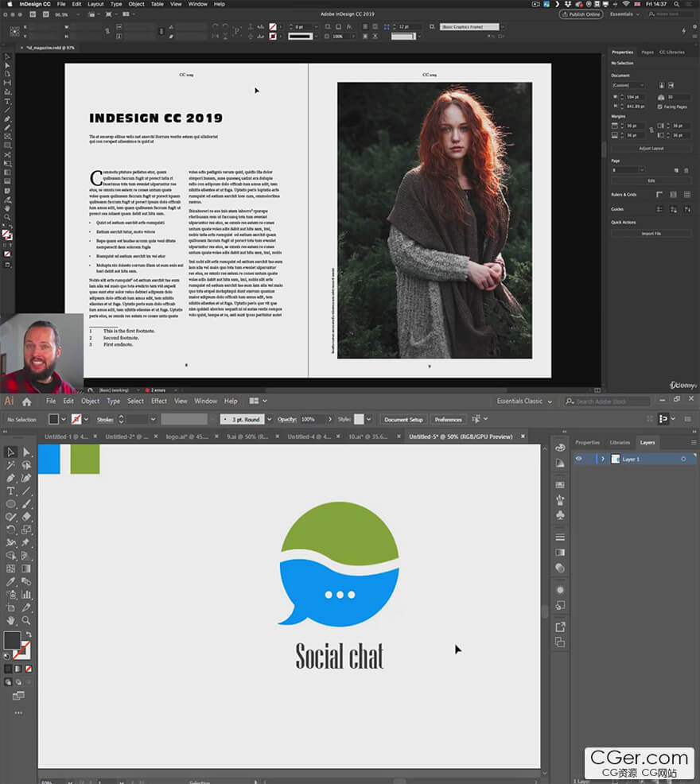
Task: Open the Symbols panel icon in Illustrator dock
Action: point(560,515)
